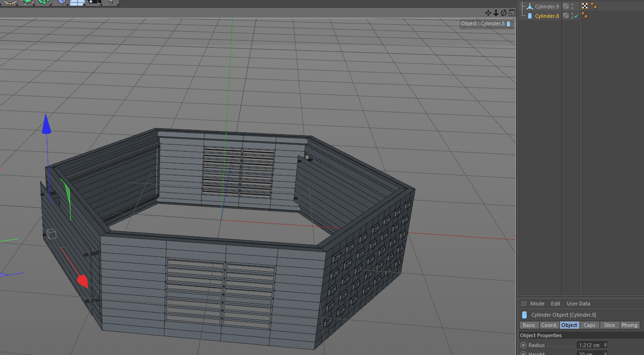
Task: Click the Height animation keyframe circle
Action: (x=523, y=353)
